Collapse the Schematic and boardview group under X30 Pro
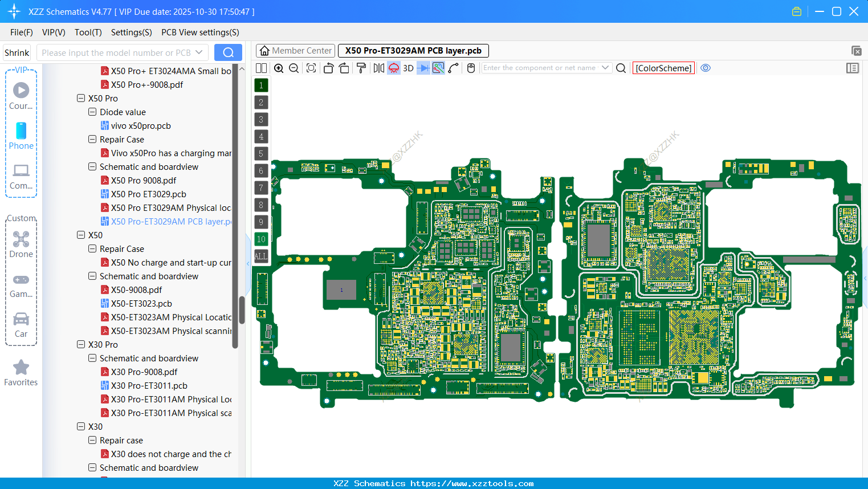 92,358
